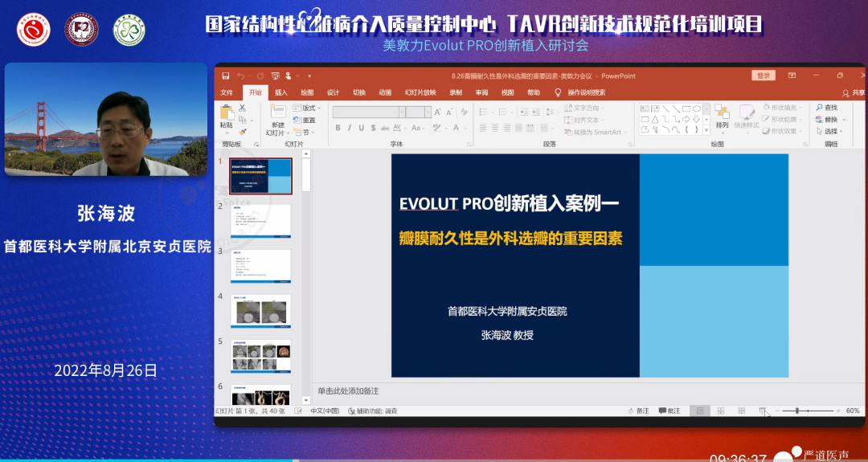Screen dimensions: 868x462
Task: Open the Select (选择) dropdown
Action: pyautogui.click(x=829, y=132)
